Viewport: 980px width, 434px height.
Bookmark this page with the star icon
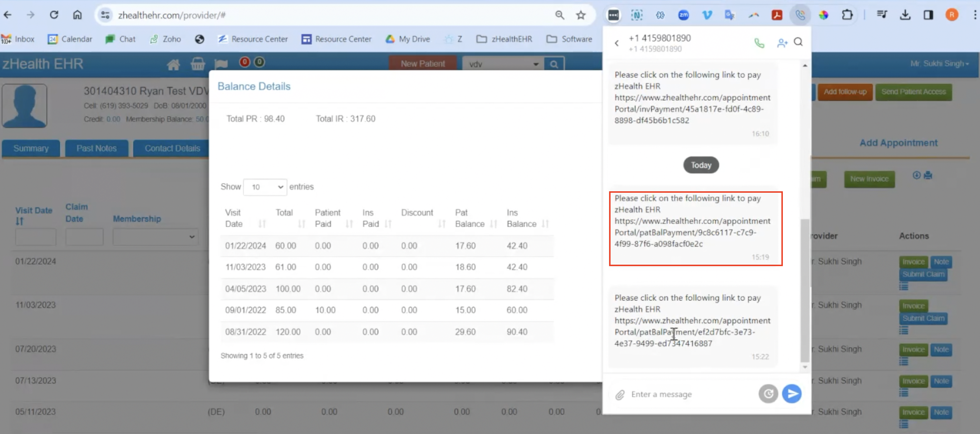[x=580, y=15]
